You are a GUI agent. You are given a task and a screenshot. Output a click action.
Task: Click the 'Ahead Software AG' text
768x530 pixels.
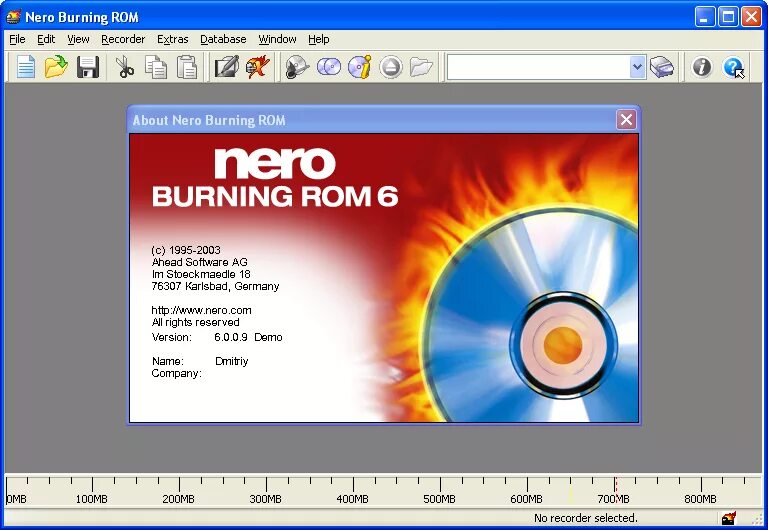coord(199,262)
